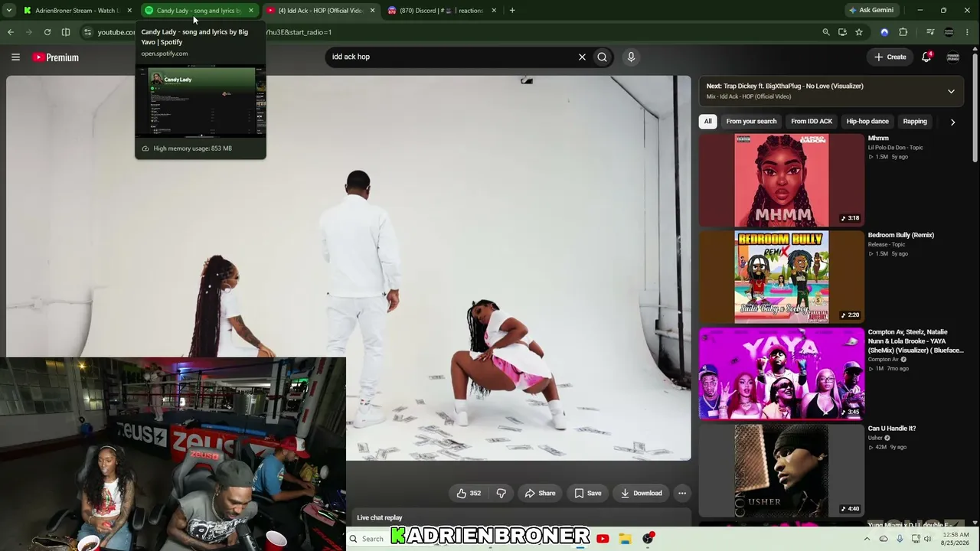Open the clock showing 12:58 AM
This screenshot has width=980, height=551.
[955, 539]
